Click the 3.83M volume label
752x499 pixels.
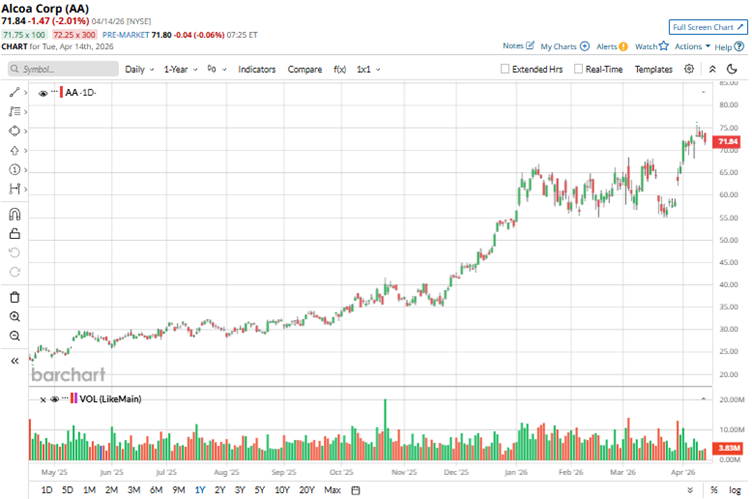point(728,448)
